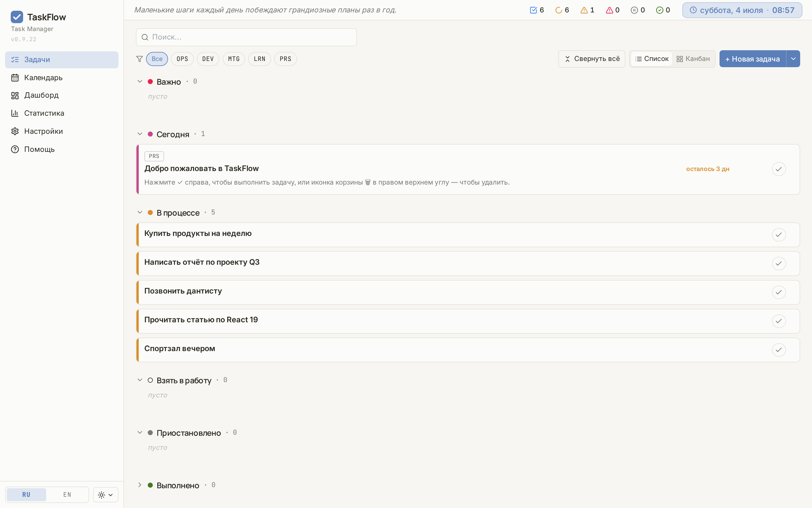812x508 pixels.
Task: Click the magnifier icon in search box
Action: (x=145, y=37)
